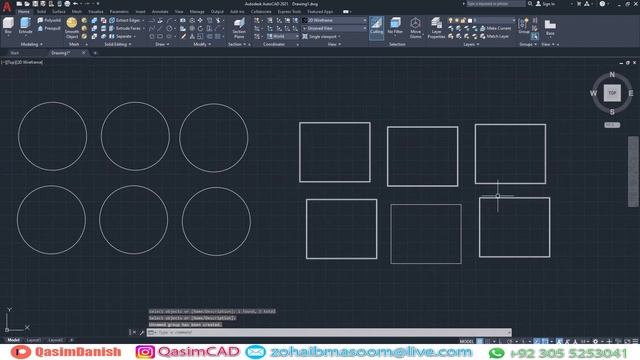Viewport: 640px width, 360px height.
Task: Expand the Groups panel
Action: pyautogui.click(x=528, y=44)
